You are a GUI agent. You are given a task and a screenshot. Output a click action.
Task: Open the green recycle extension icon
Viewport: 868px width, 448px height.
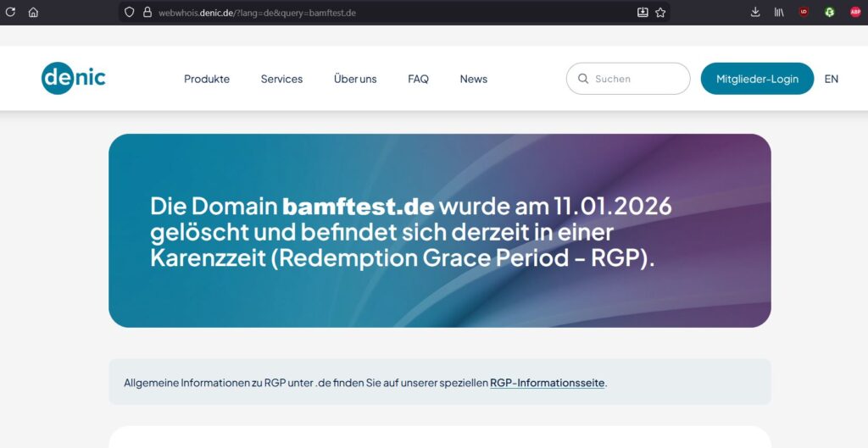click(x=829, y=12)
